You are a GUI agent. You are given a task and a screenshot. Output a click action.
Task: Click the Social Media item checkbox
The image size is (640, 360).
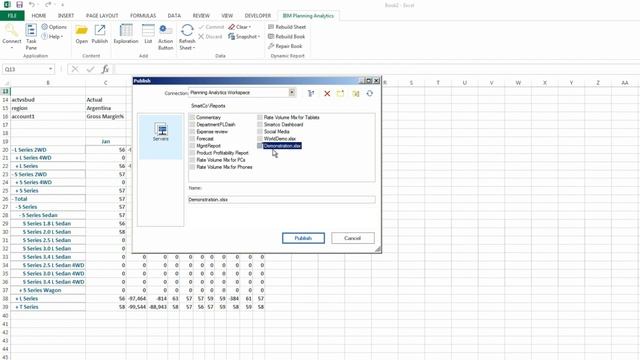(x=260, y=132)
